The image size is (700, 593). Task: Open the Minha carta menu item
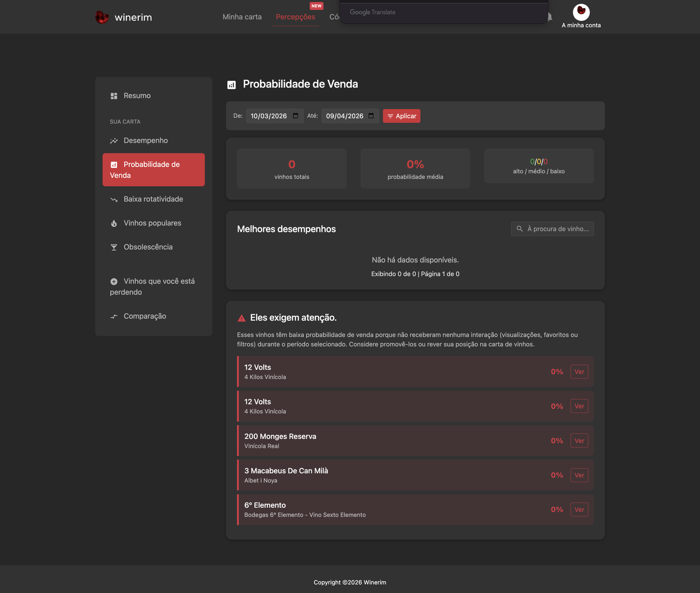242,17
